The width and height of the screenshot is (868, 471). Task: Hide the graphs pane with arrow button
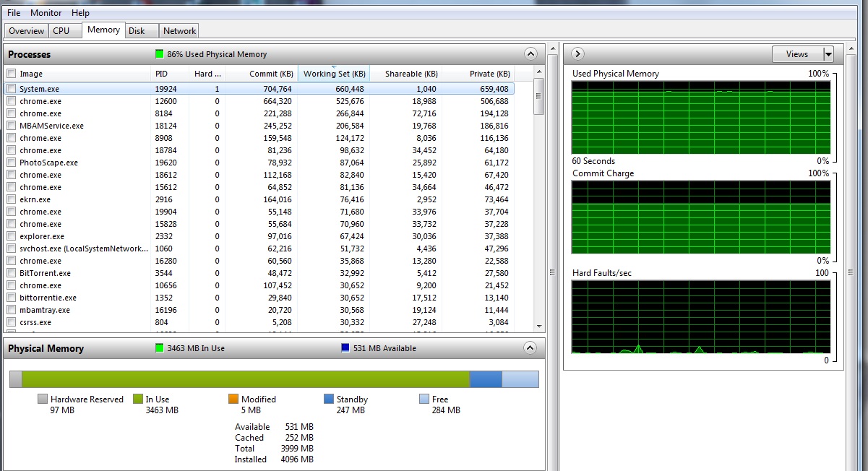577,54
